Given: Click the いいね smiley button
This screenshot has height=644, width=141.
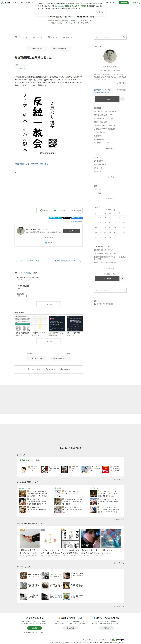Looking at the screenshot, I should (44, 211).
